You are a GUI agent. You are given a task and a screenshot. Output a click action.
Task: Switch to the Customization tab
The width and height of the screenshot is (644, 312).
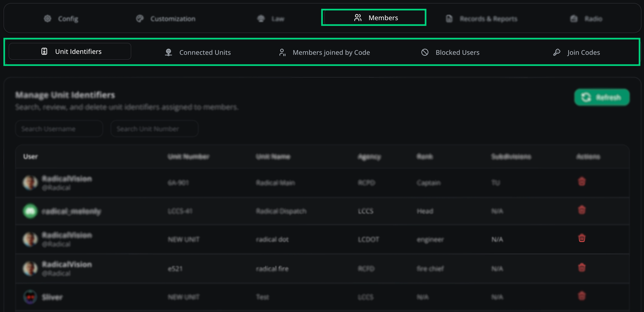pos(166,19)
